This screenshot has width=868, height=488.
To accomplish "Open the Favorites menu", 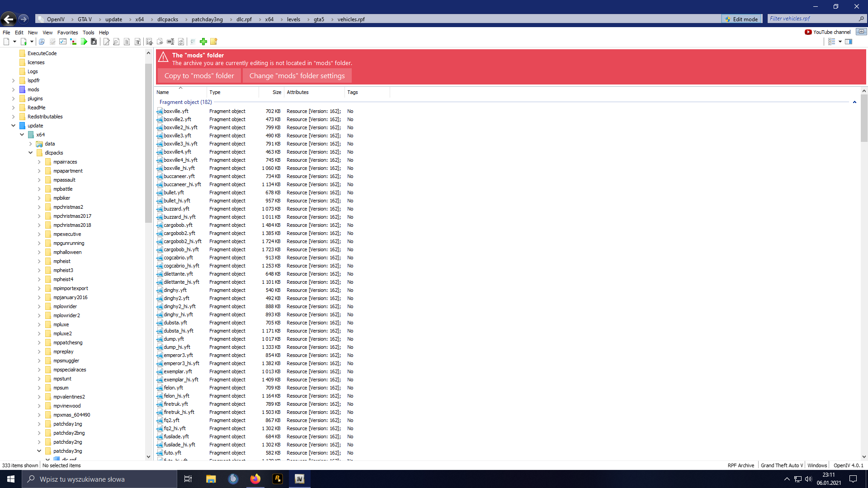I will coord(67,33).
